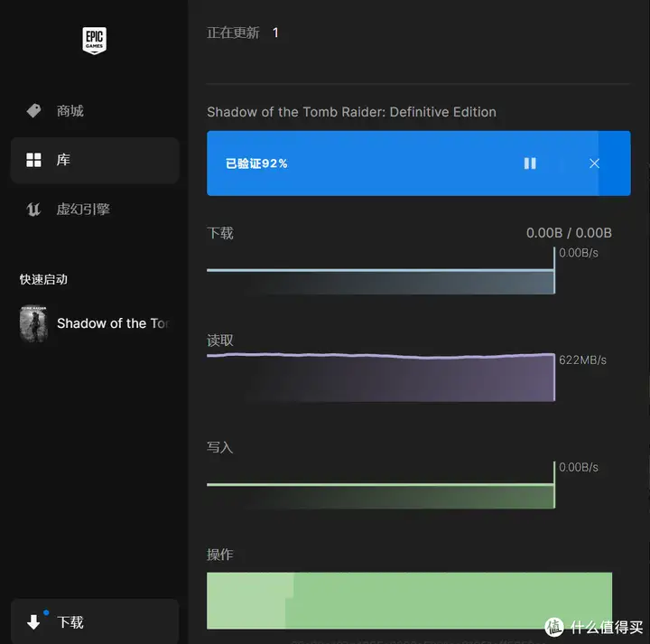
Task: Select the 库 library item
Action: (95, 160)
